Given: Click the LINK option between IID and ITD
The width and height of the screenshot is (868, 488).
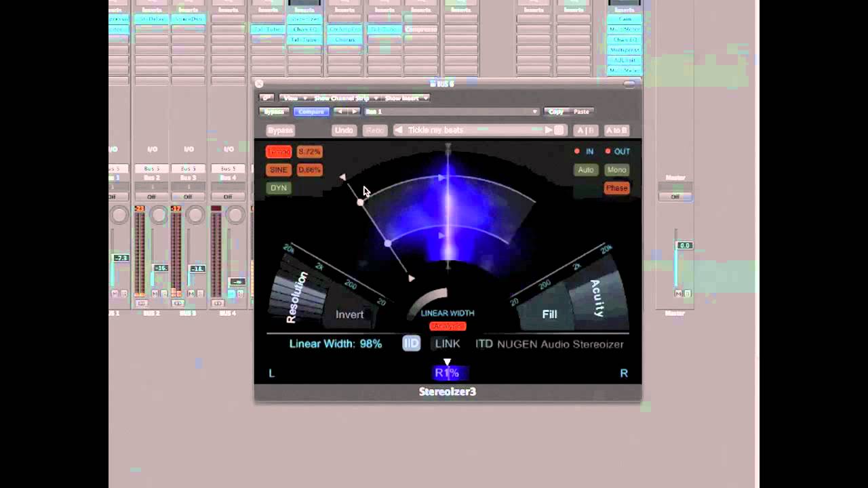Looking at the screenshot, I should [x=448, y=344].
